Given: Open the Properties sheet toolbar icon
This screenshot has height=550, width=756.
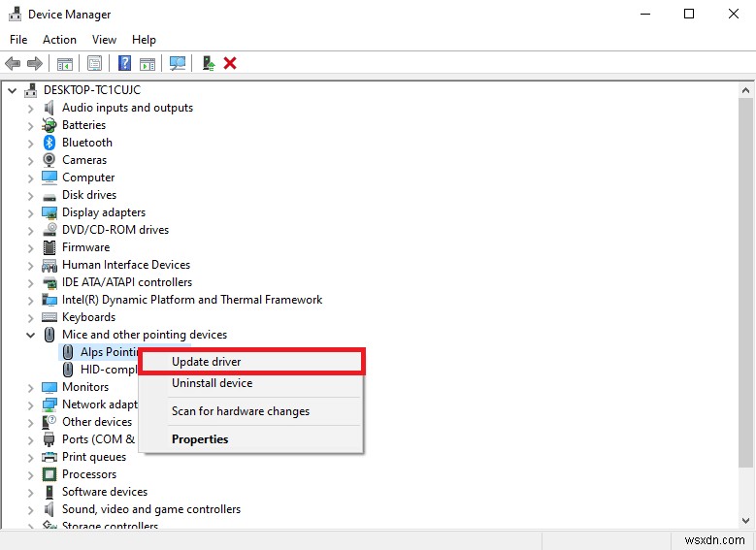Looking at the screenshot, I should click(x=94, y=63).
